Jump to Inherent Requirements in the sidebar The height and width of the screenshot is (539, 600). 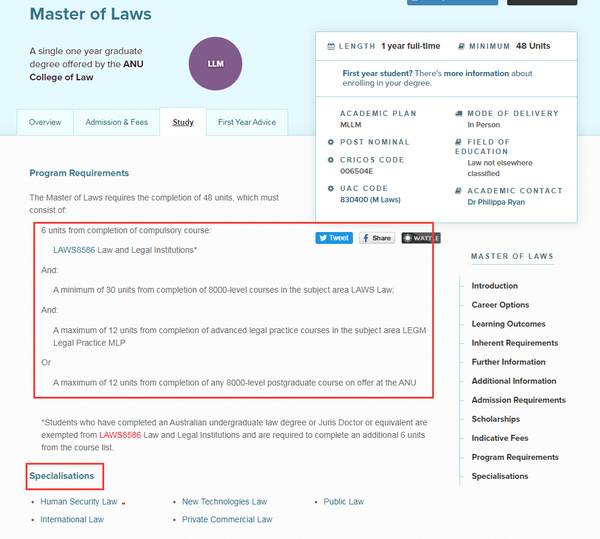(x=515, y=343)
